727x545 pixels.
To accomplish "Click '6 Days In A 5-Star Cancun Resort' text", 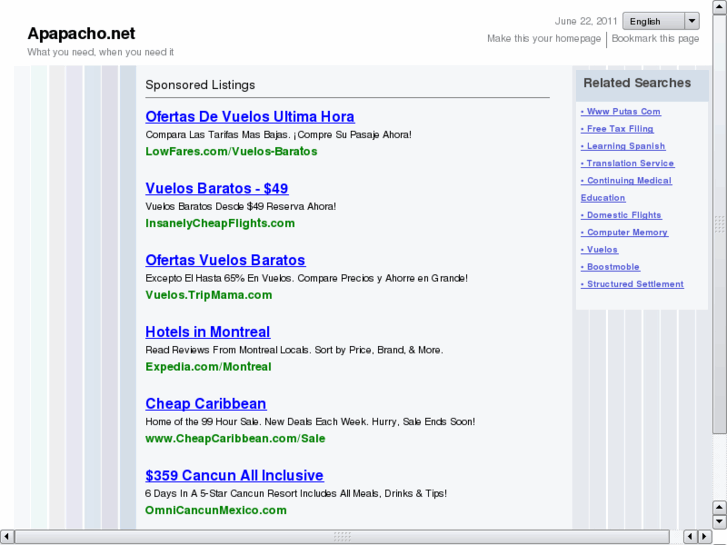I will (x=296, y=494).
